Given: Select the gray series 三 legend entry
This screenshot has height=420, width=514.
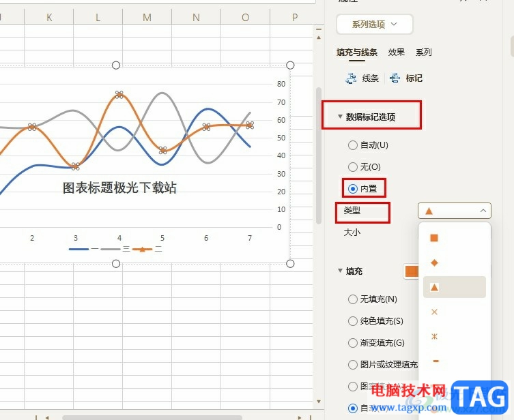Looking at the screenshot, I should [115, 249].
